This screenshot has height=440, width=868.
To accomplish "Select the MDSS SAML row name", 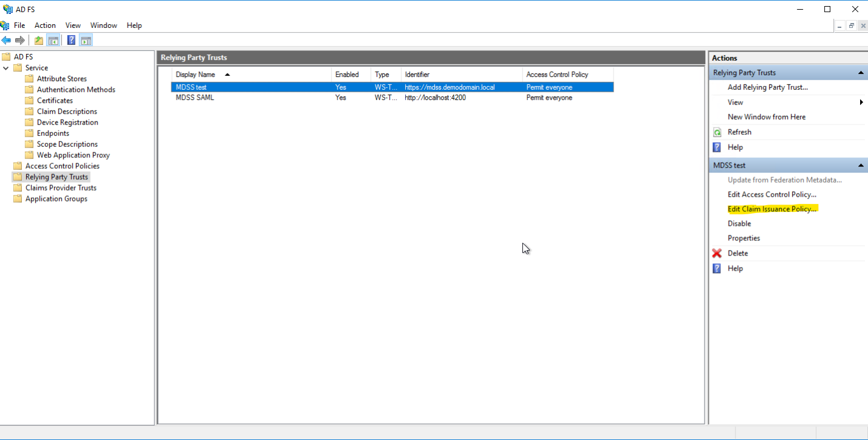I will pyautogui.click(x=195, y=98).
